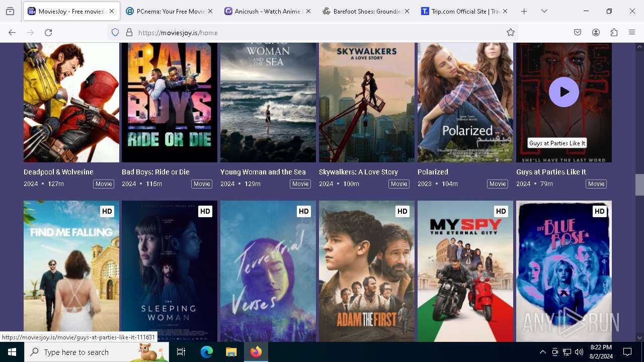Click the Polarized title link

(433, 172)
